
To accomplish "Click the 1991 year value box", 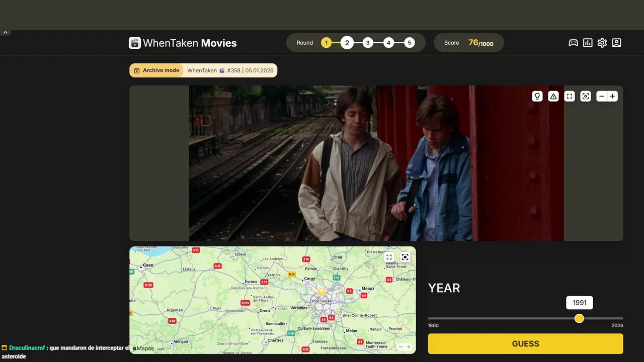I will pos(580,303).
